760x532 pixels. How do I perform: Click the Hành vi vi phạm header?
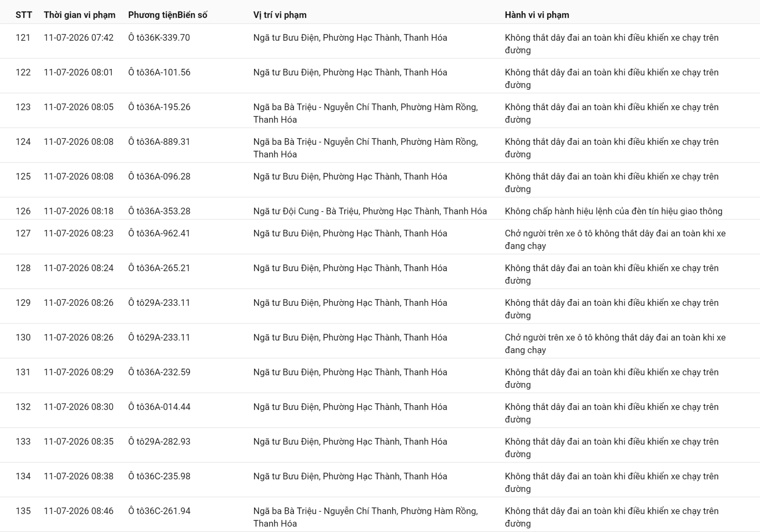(537, 15)
